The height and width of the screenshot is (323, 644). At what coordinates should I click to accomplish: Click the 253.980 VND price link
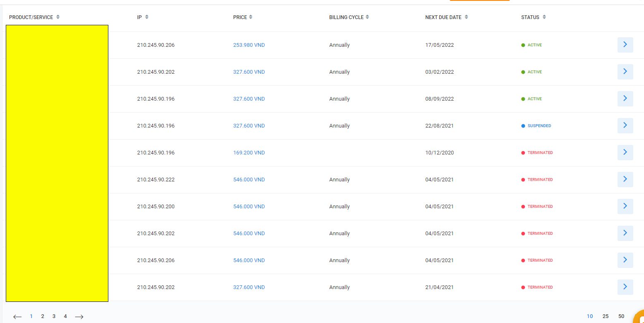click(249, 45)
